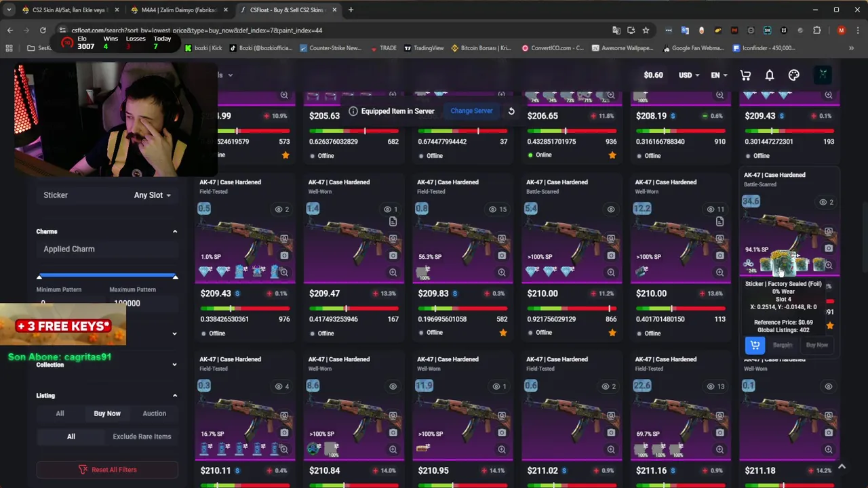Open the shopping cart in the header

coord(745,75)
